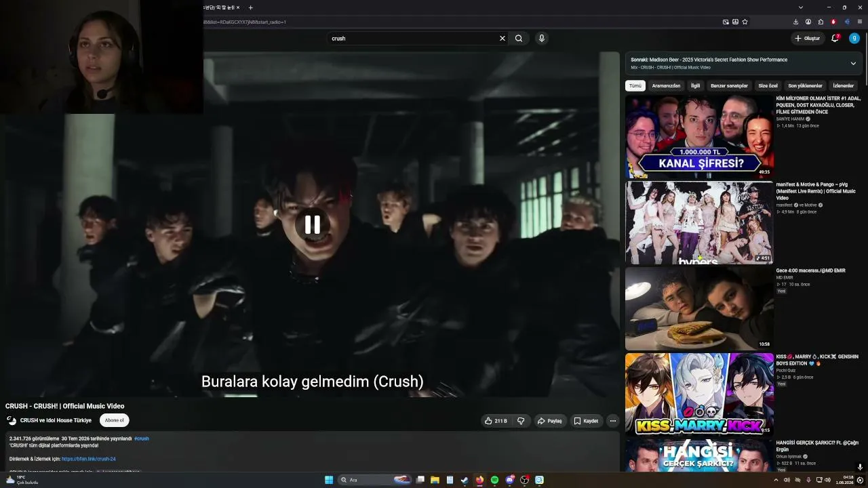Open Discord from the taskbar
The height and width of the screenshot is (488, 868).
click(510, 480)
